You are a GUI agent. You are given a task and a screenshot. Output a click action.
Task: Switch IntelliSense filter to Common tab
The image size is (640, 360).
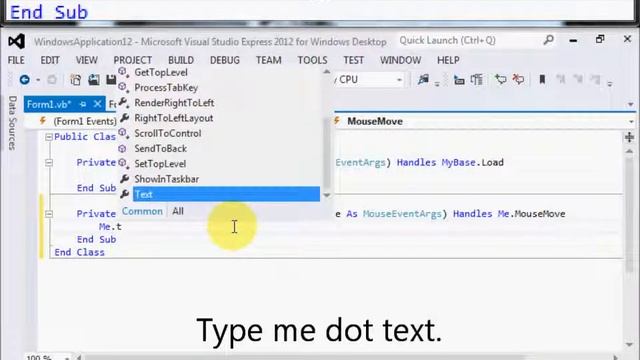(142, 211)
